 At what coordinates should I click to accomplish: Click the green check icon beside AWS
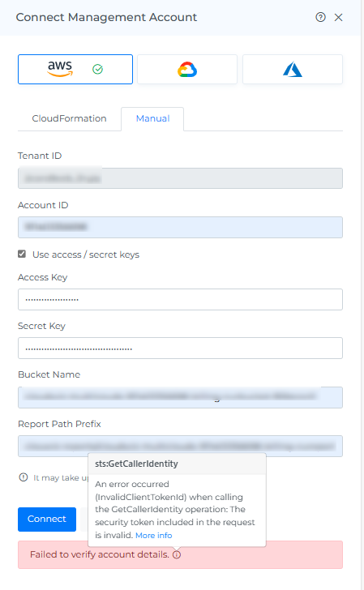(x=98, y=69)
